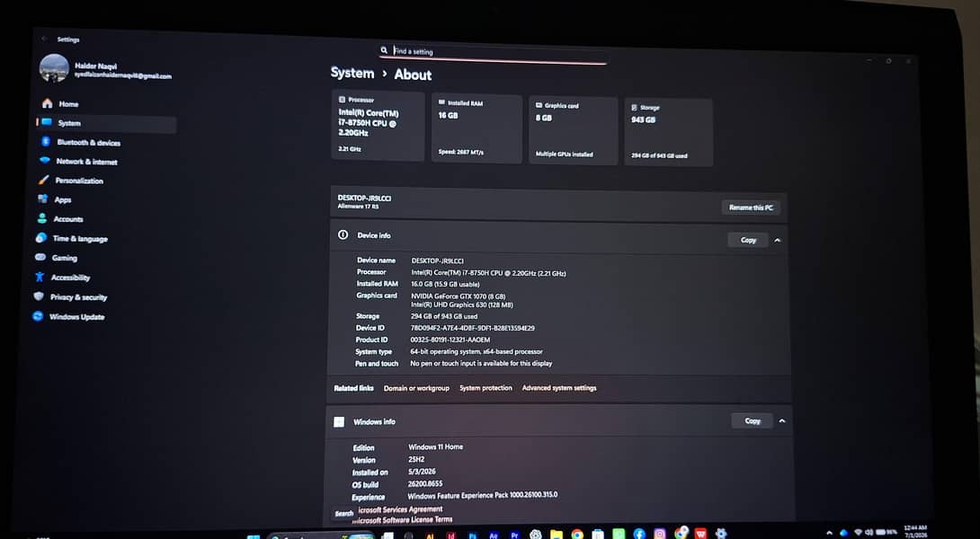Click the Device info header icon
The width and height of the screenshot is (980, 539).
(343, 234)
